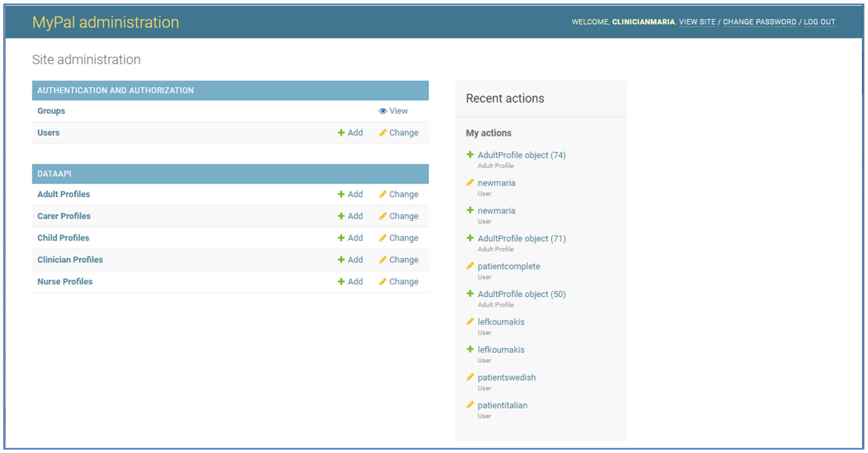The height and width of the screenshot is (453, 868).
Task: Open the Groups model link
Action: 51,111
